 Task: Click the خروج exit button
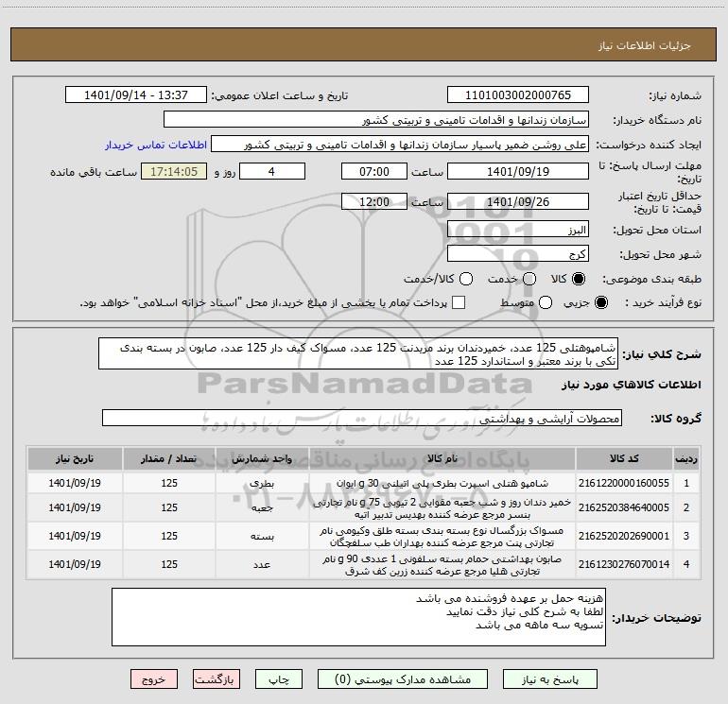coord(154,679)
